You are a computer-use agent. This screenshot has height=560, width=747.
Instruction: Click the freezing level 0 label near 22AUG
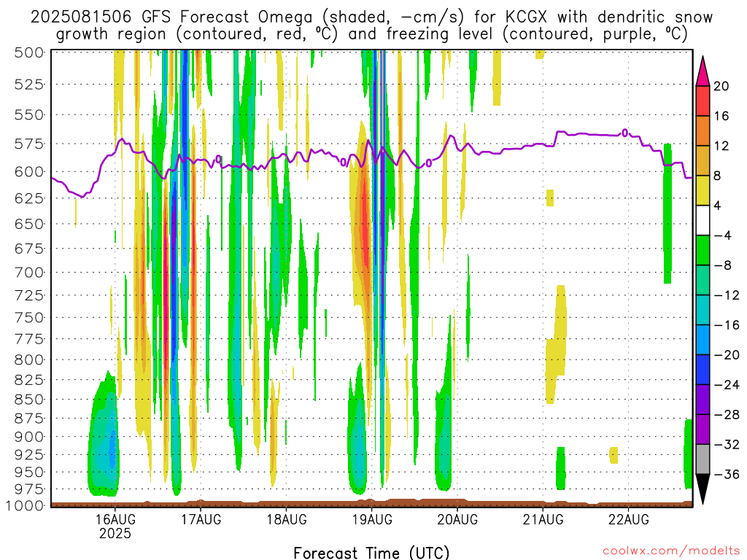(625, 133)
